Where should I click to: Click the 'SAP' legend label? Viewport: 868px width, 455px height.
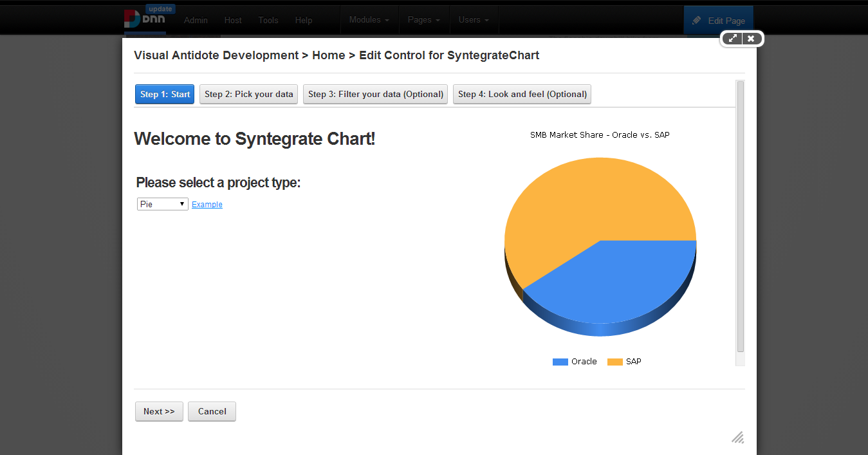pyautogui.click(x=634, y=362)
